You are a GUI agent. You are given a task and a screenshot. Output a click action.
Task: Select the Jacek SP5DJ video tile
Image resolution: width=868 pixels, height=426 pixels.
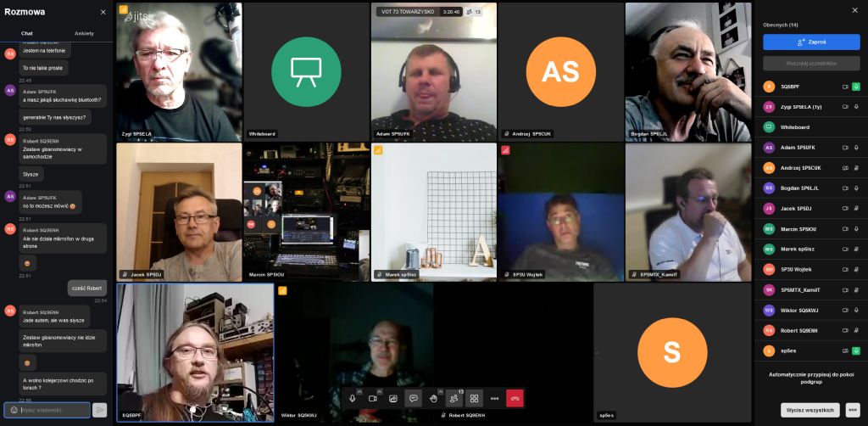click(180, 212)
